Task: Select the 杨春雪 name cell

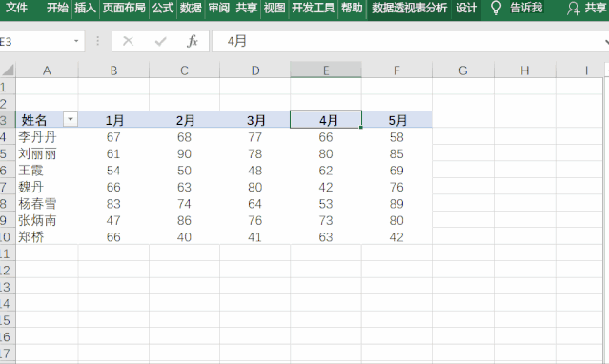Action: (x=47, y=204)
